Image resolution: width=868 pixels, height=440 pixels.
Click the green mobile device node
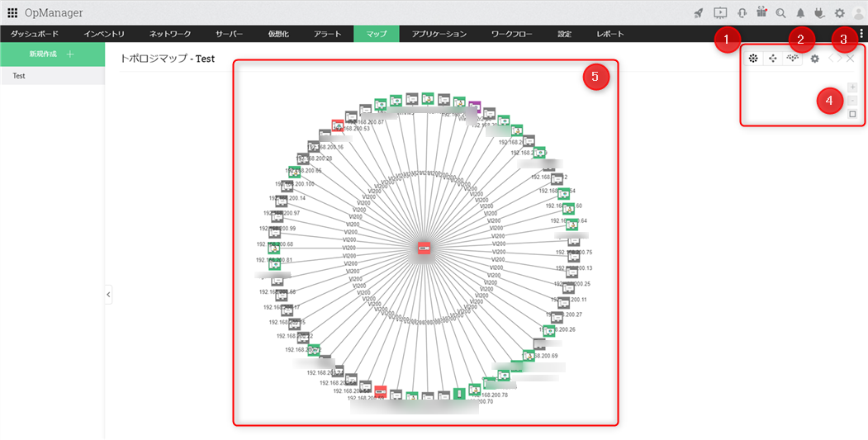tap(459, 394)
